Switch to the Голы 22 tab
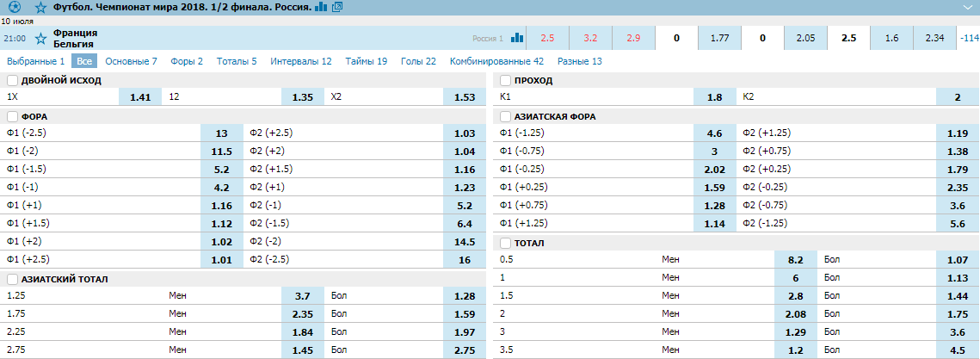Image resolution: width=980 pixels, height=359 pixels. point(419,61)
